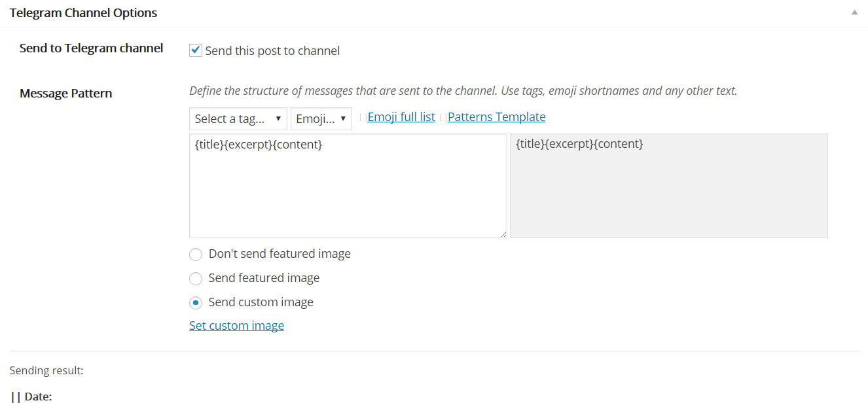
Task: Uncheck Send this post to channel
Action: click(195, 50)
